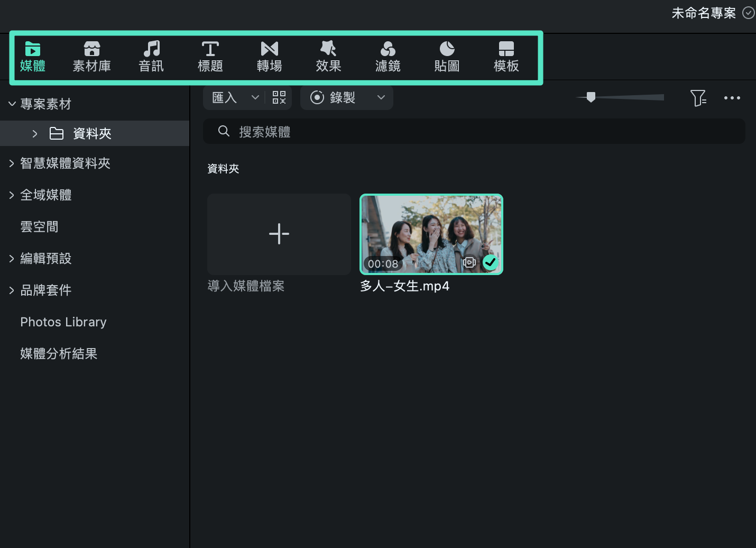This screenshot has width=756, height=548.
Task: Select the 資料夾 folder icon in sidebar
Action: [57, 133]
